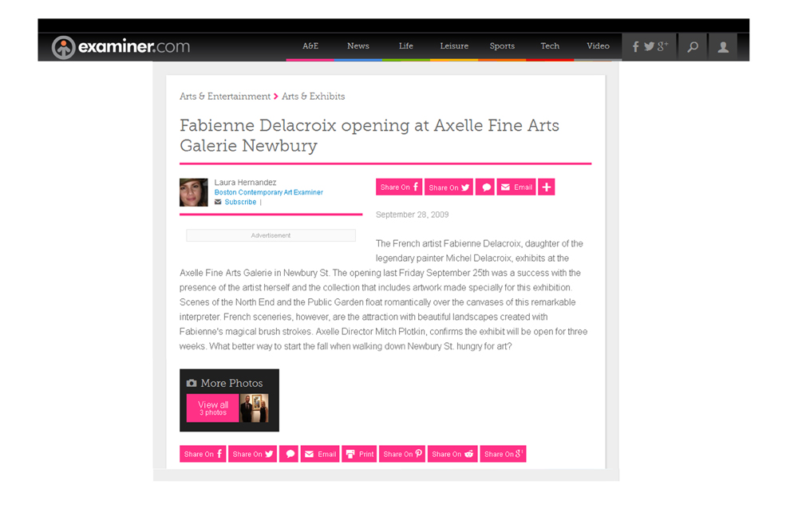The width and height of the screenshot is (798, 532).
Task: Expand more sharing options plus icon
Action: [x=547, y=187]
